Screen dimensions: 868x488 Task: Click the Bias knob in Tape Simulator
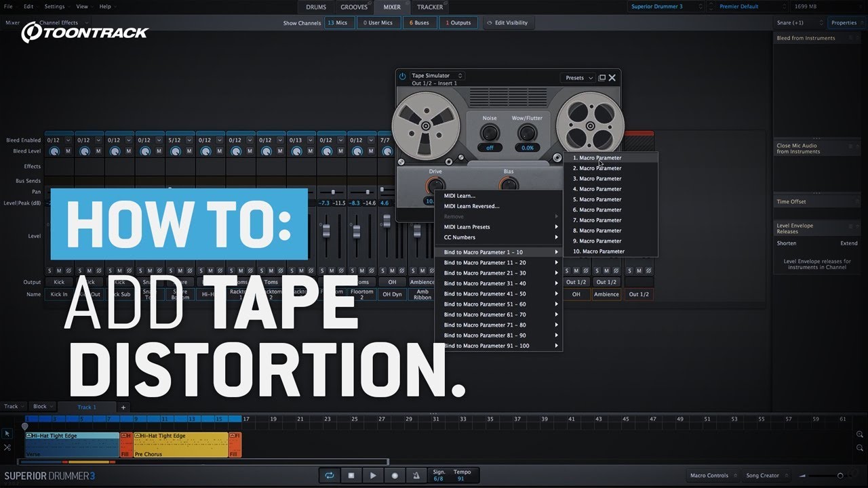tap(509, 184)
